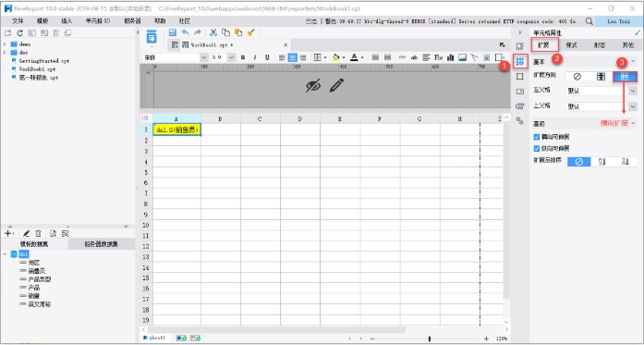644x345 pixels.
Task: Open the cell attributes panel icon
Action: [x=520, y=62]
